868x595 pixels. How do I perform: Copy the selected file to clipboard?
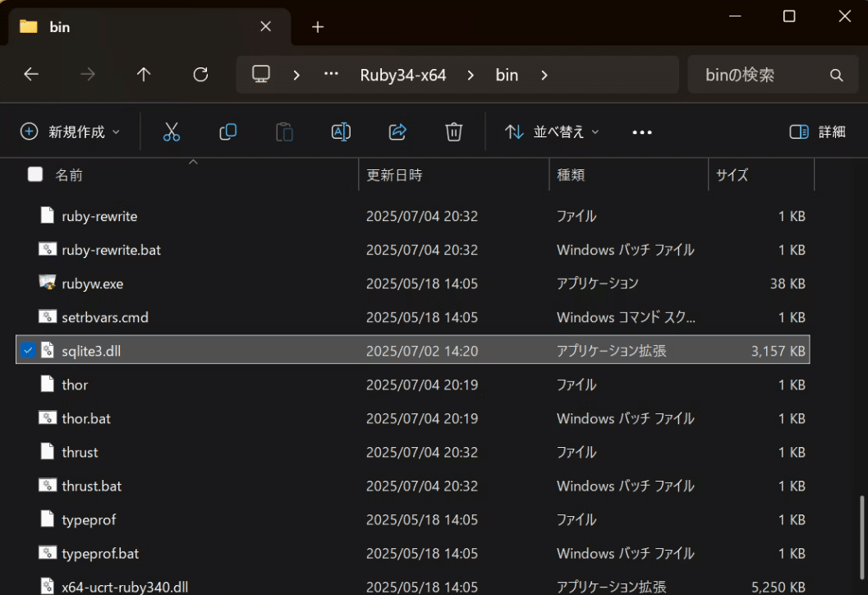point(228,131)
